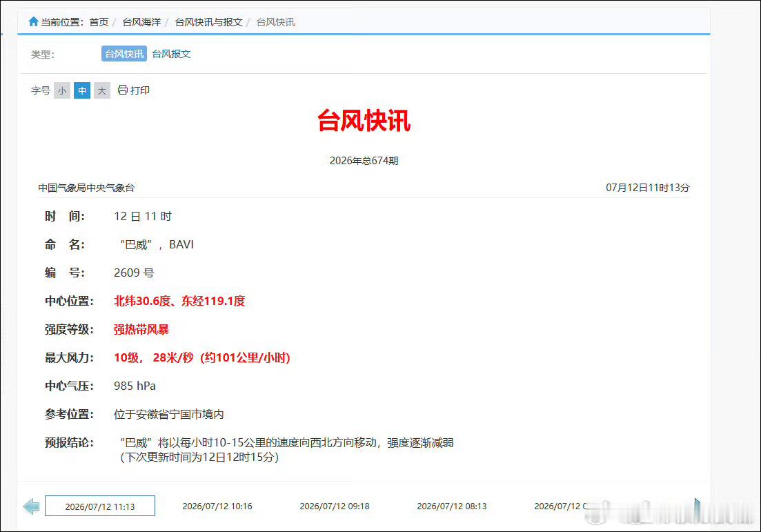
Task: Click the timestamp 07月12日11时13分
Action: (x=648, y=188)
